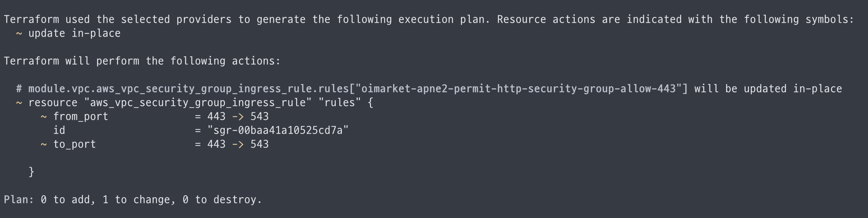Viewport: 868px width, 218px height.
Task: Click the closing curly brace of the resource
Action: (31, 172)
